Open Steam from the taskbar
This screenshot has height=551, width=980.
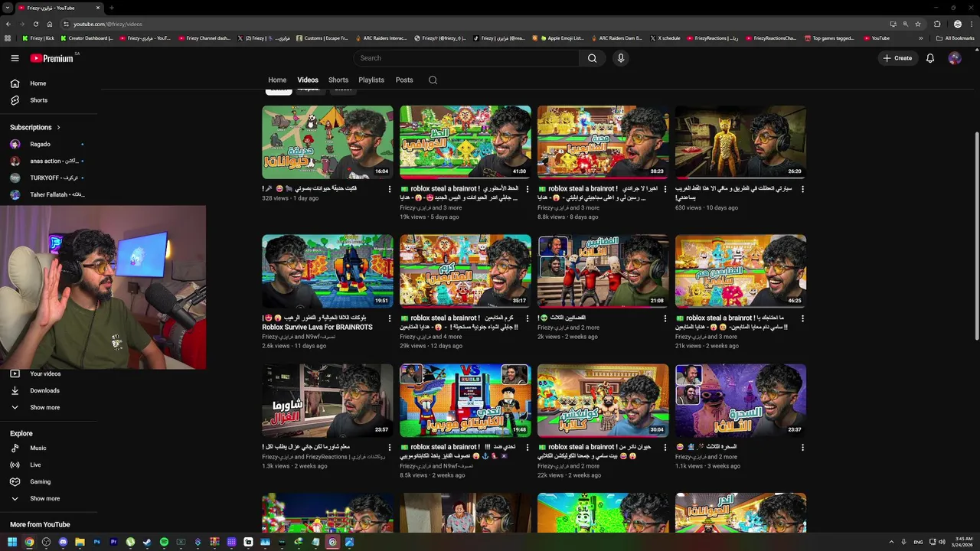(x=147, y=542)
